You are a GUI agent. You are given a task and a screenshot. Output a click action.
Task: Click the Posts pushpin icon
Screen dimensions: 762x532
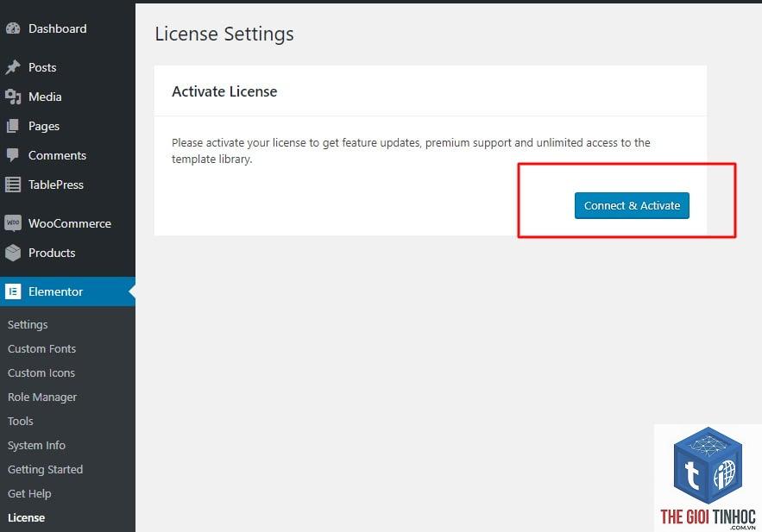tap(13, 67)
